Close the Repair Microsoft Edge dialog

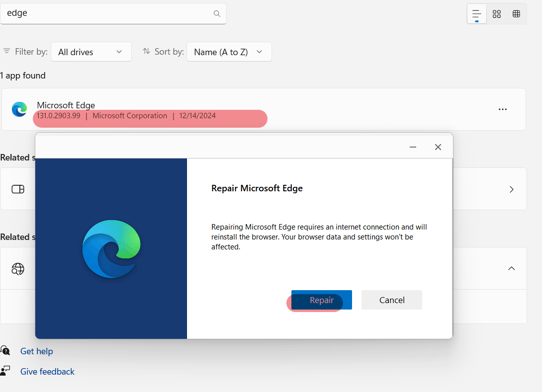(x=438, y=147)
